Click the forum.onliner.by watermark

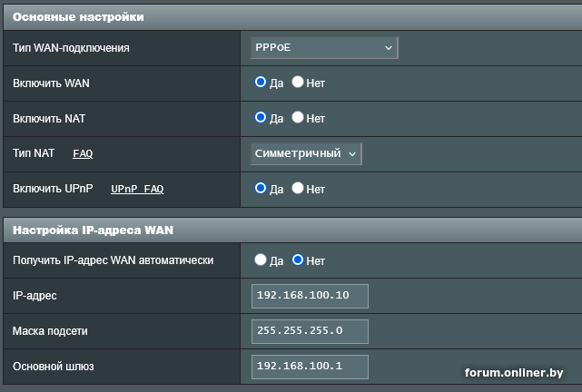(x=514, y=373)
